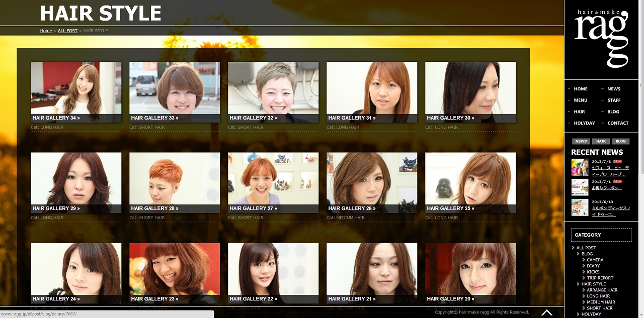
Task: Open Hair Gallery 26 photo
Action: tap(372, 178)
